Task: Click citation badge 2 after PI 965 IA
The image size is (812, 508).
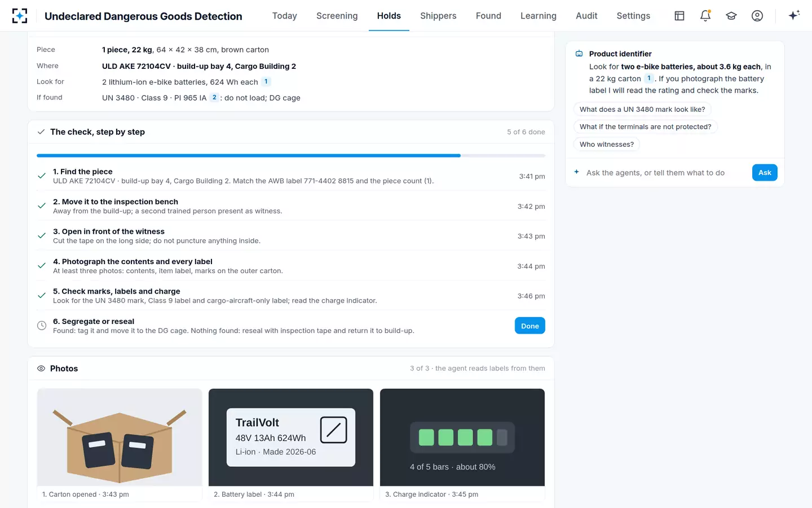Action: pos(214,98)
